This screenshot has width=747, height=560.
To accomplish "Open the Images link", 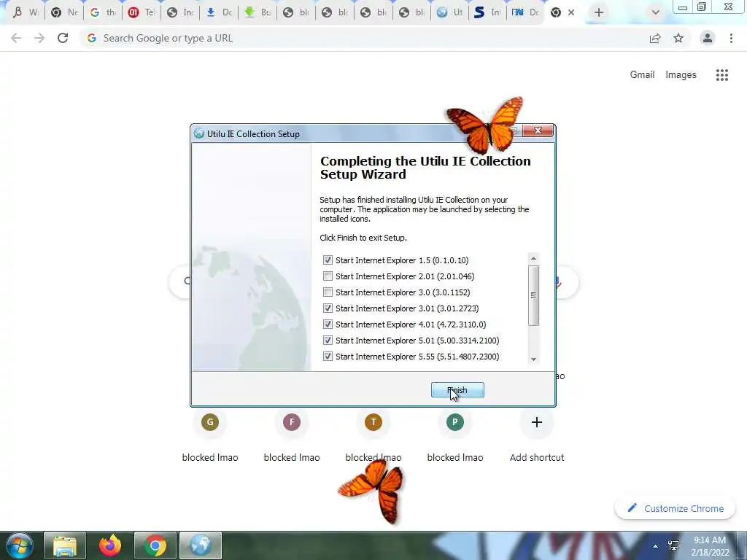I will (x=681, y=75).
